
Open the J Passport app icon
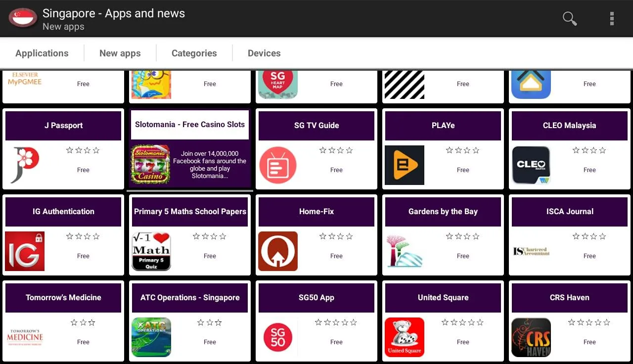25,165
